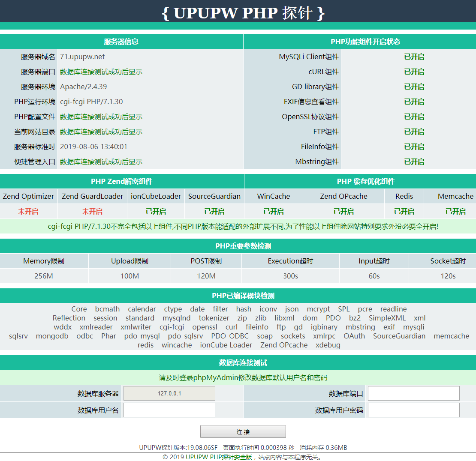Screen dimensions: 476x461
Task: Click 已开启 status under ionCubeLoader
Action: [156, 211]
